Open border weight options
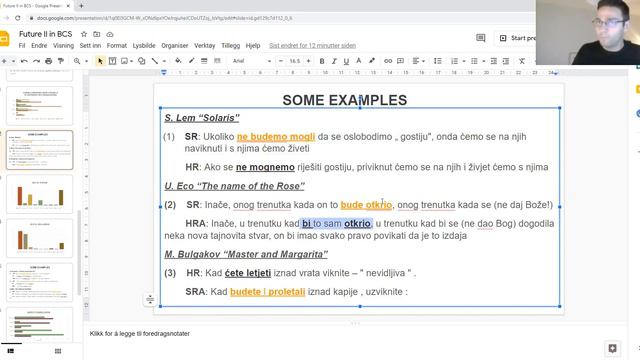Viewport: 640px width, 360px height. coord(204,61)
